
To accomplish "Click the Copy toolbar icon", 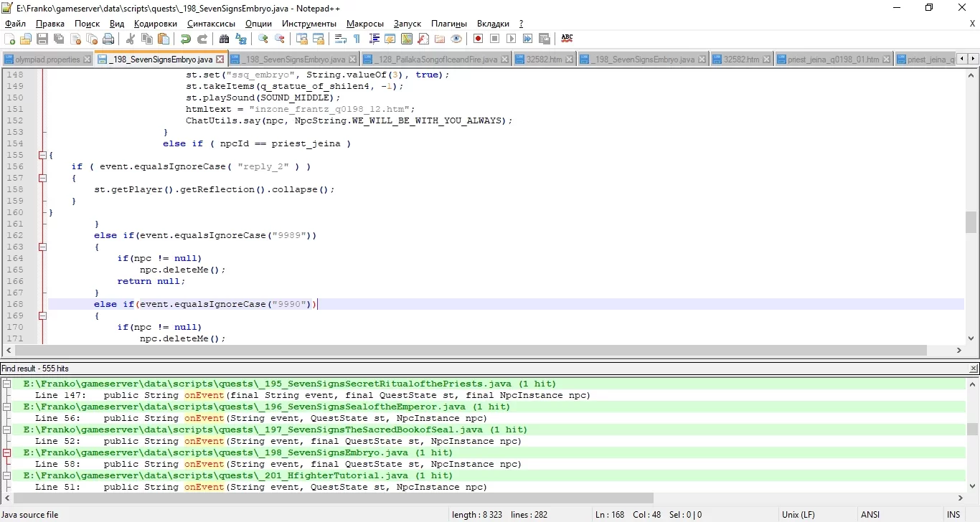I will (x=147, y=39).
